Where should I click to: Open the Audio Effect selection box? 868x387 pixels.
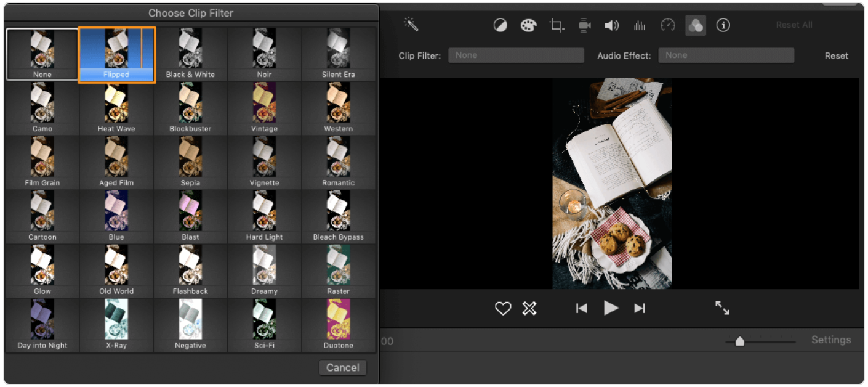click(726, 55)
